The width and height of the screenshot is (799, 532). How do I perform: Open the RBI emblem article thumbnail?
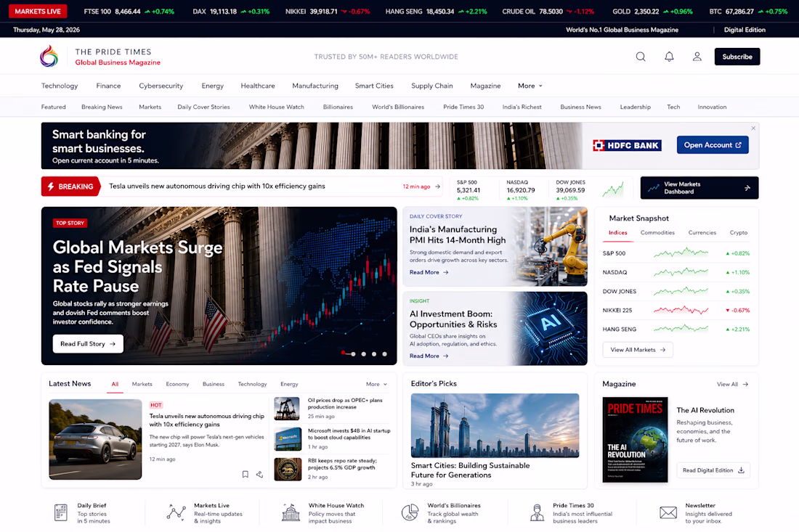288,470
